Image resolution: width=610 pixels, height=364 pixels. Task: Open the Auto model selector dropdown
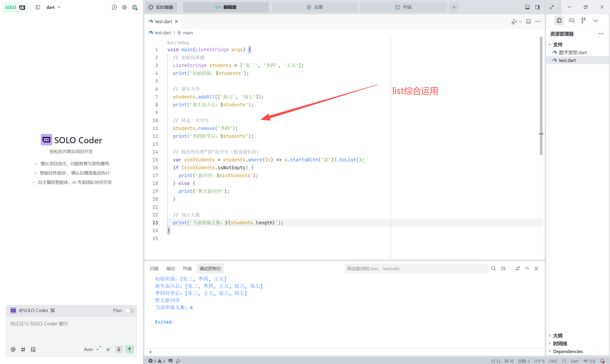click(91, 349)
